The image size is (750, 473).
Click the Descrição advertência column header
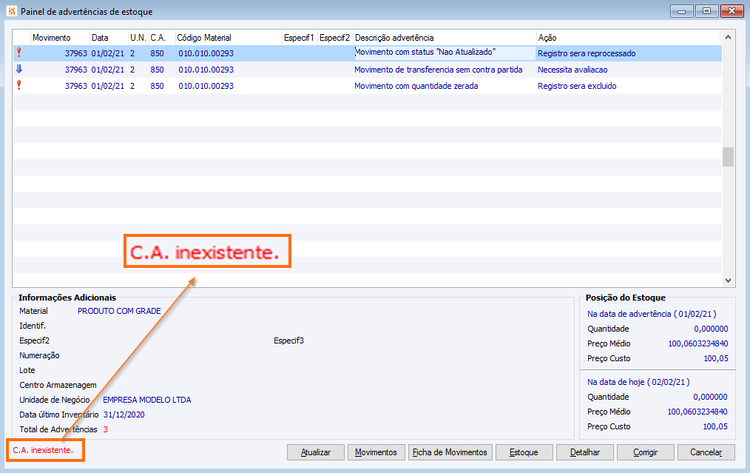(x=444, y=38)
